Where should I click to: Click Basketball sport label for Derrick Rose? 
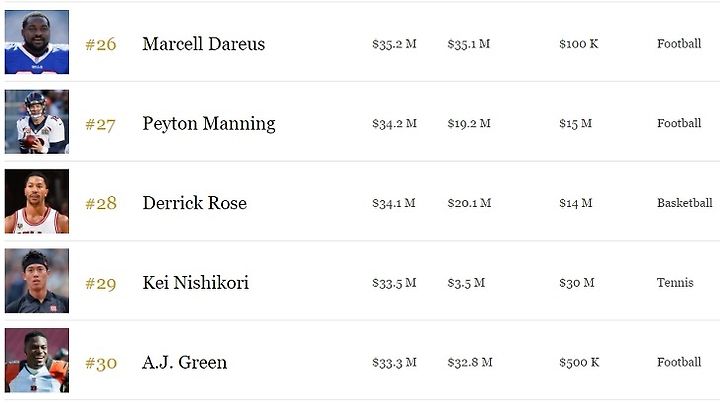point(685,203)
